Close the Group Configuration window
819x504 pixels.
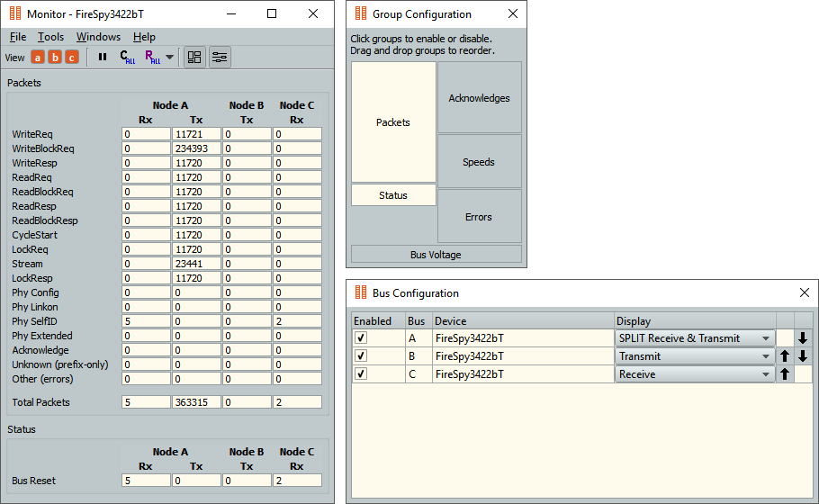513,13
